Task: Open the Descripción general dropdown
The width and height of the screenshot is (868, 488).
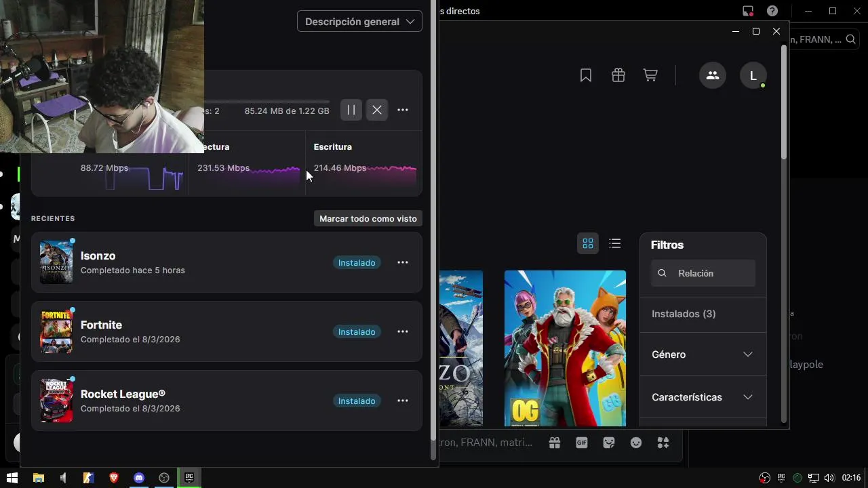Action: [x=359, y=22]
